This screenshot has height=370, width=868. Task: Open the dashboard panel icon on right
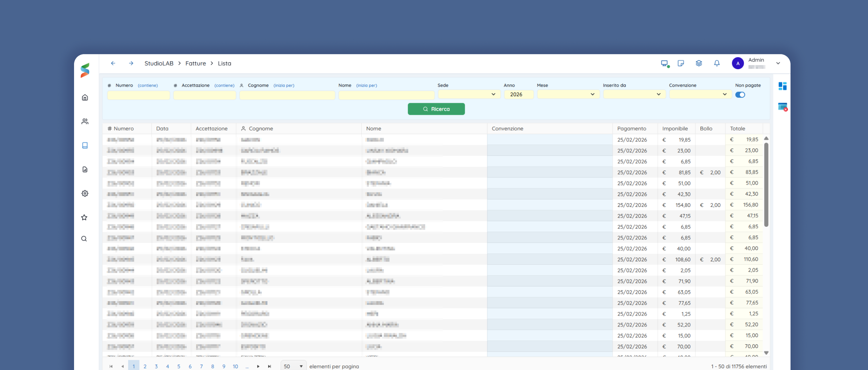(x=783, y=86)
